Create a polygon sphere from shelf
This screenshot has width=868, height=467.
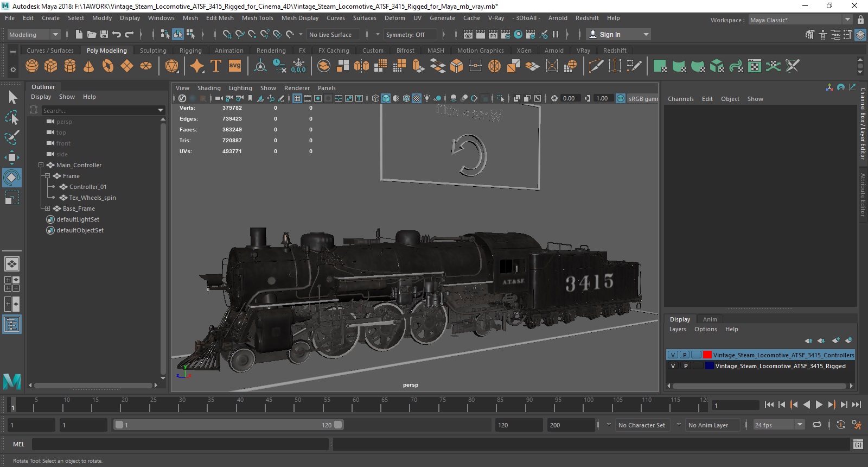point(32,66)
